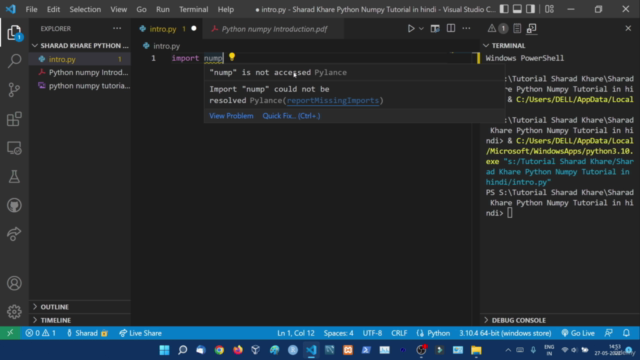Image resolution: width=640 pixels, height=360 pixels.
Task: Click Ln 1, Col 12 status item
Action: [x=296, y=333]
